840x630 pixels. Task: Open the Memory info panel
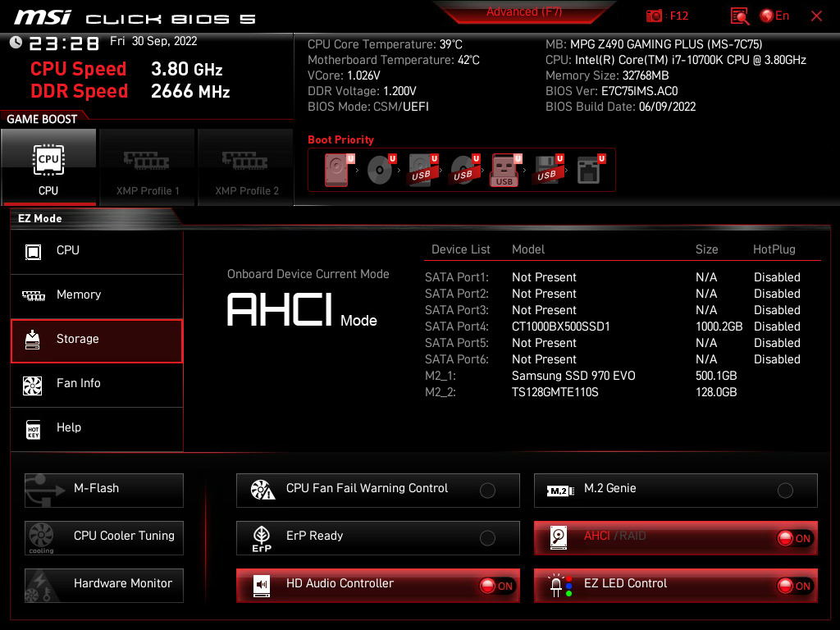coord(97,294)
